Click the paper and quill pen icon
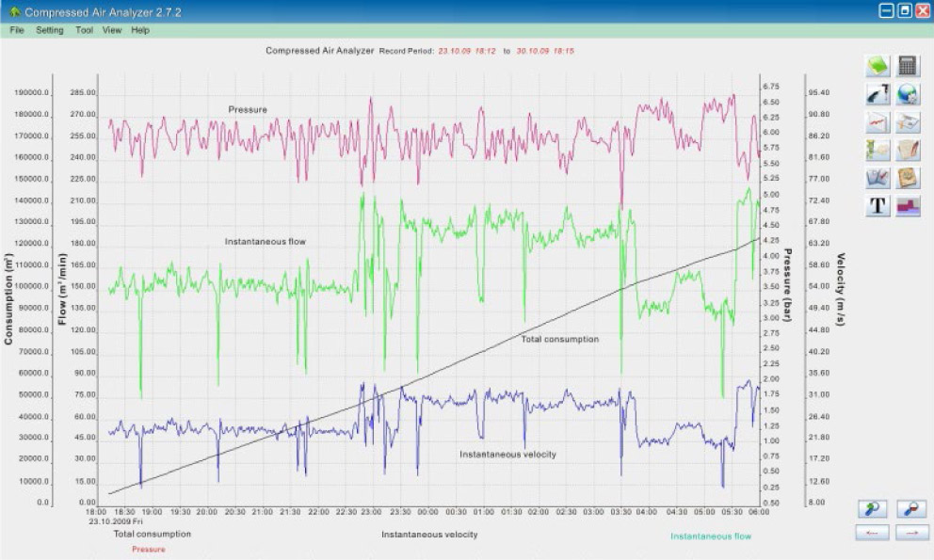This screenshot has height=560, width=934. (909, 150)
